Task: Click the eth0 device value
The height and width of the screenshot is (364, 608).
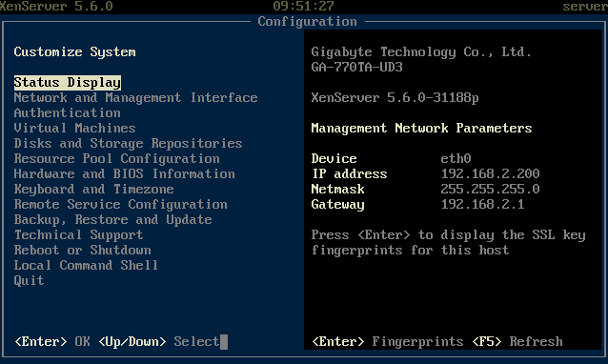Action: tap(456, 158)
